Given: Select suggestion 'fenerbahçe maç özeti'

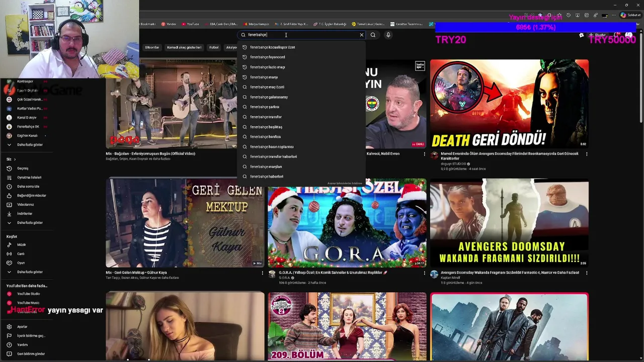Looking at the screenshot, I should click(301, 87).
